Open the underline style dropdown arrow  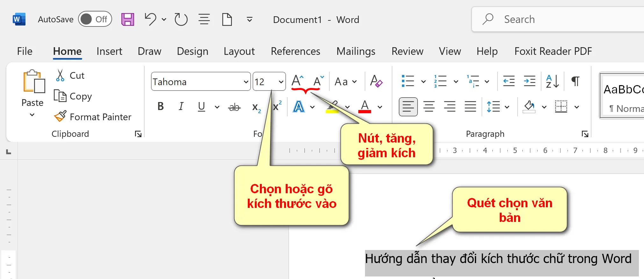(217, 107)
